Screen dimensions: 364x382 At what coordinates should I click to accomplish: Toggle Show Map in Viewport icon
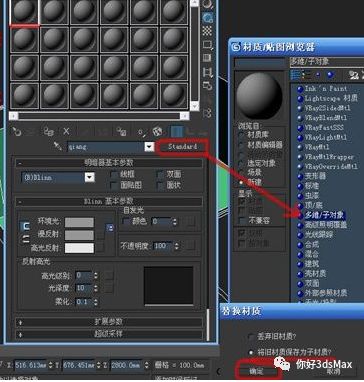157,131
